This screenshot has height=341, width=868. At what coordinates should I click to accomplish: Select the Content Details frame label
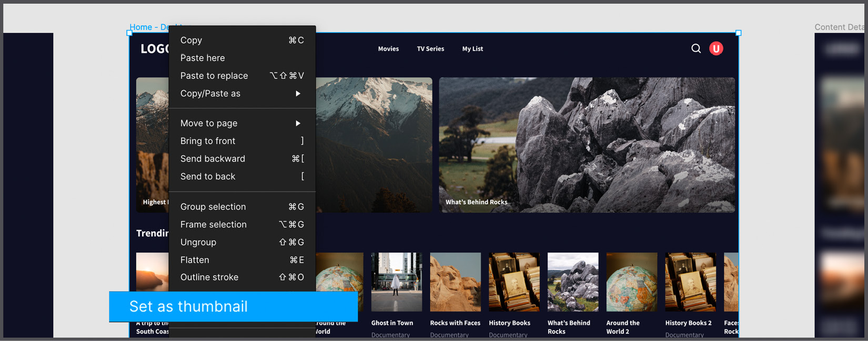[x=839, y=27]
